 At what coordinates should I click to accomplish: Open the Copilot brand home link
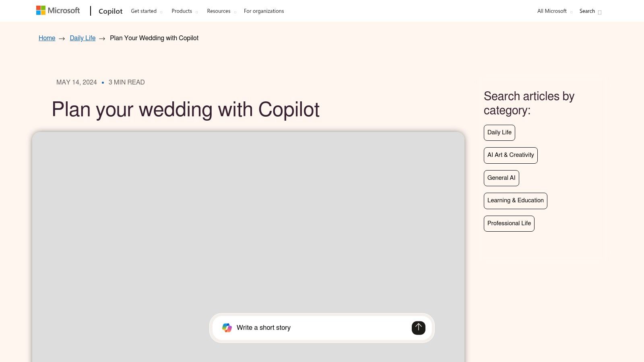click(x=110, y=11)
